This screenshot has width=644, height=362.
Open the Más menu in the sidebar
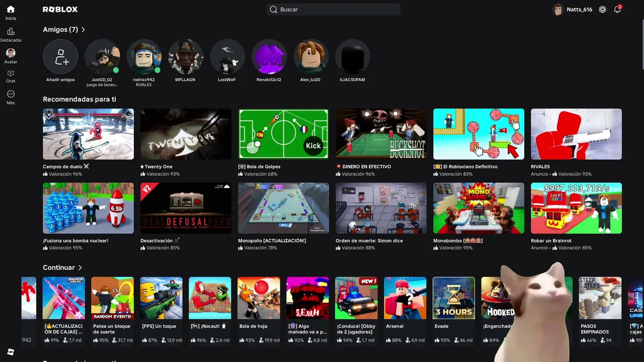coord(11,98)
